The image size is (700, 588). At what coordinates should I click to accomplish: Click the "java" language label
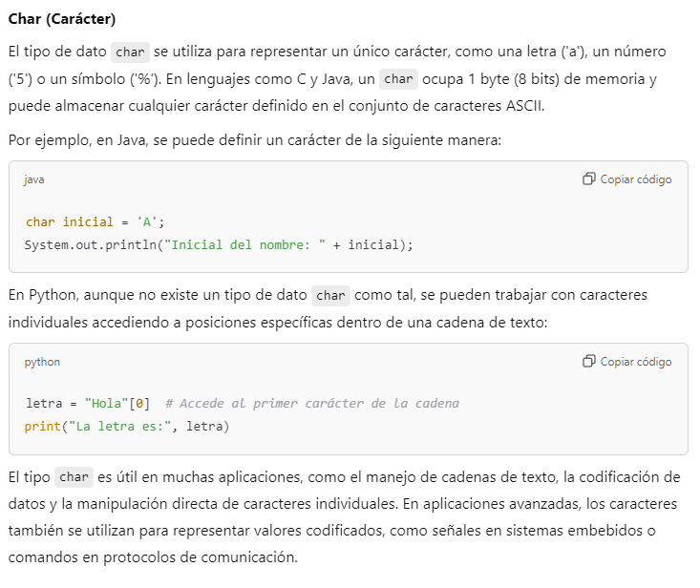click(x=34, y=179)
